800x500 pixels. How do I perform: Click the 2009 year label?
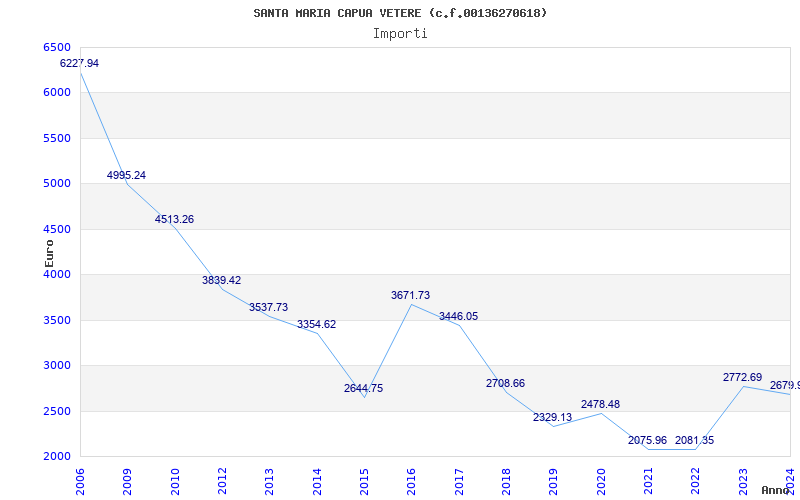click(127, 482)
